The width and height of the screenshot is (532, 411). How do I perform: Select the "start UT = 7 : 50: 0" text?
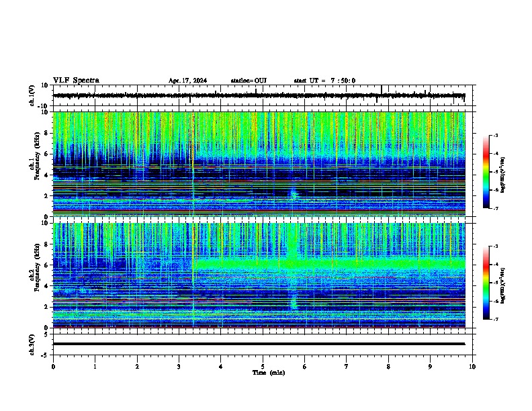[x=324, y=81]
